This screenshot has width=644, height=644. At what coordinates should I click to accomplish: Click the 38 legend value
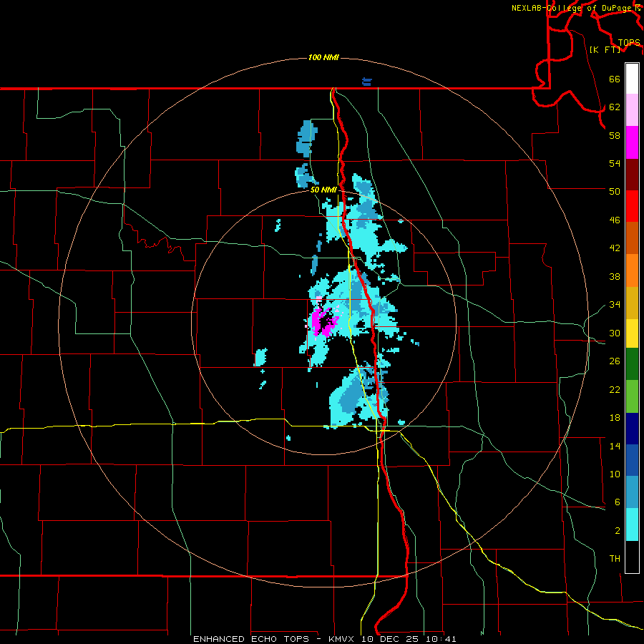615,276
